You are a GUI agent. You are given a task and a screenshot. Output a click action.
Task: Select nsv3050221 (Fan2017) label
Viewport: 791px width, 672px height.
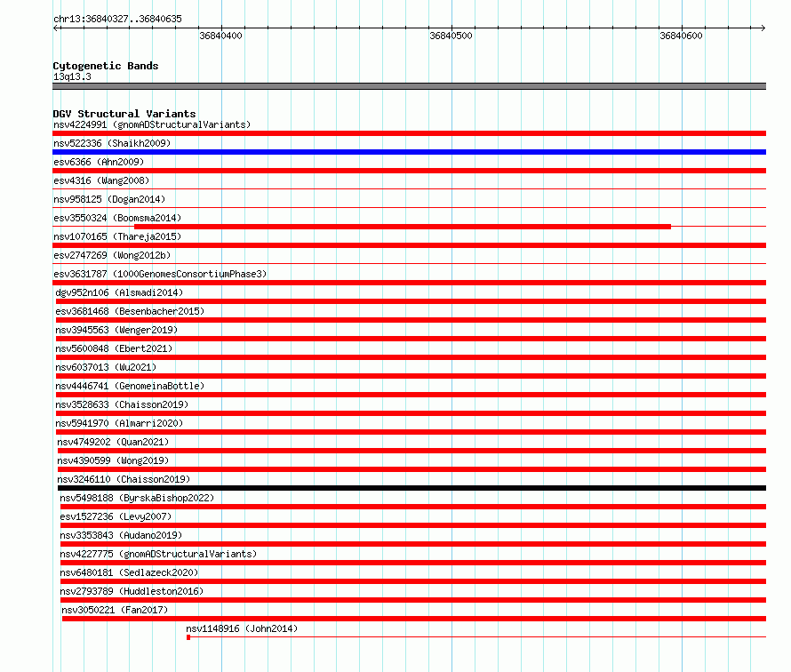[115, 610]
